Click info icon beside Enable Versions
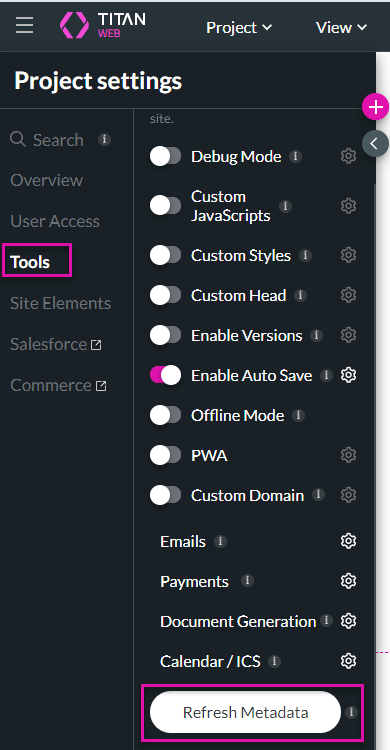The height and width of the screenshot is (750, 390). (x=316, y=335)
